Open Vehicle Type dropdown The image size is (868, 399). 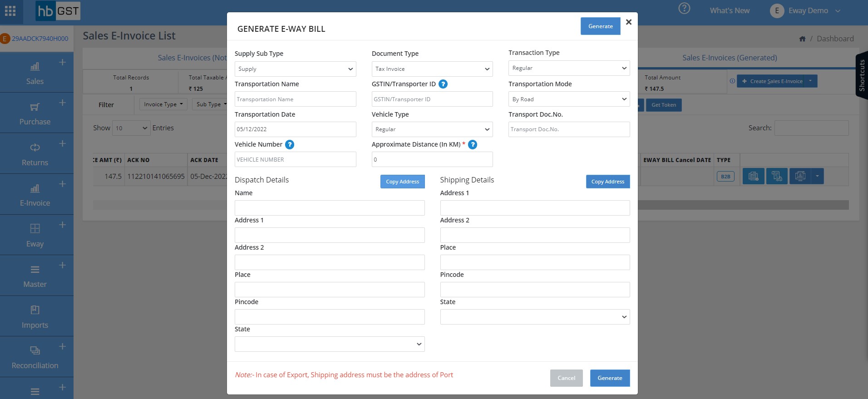[432, 129]
